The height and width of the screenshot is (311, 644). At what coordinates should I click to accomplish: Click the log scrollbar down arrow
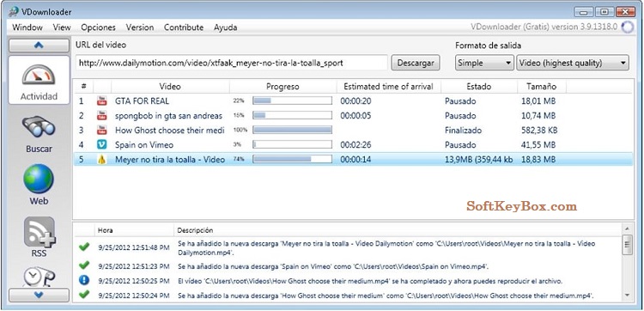point(627,295)
